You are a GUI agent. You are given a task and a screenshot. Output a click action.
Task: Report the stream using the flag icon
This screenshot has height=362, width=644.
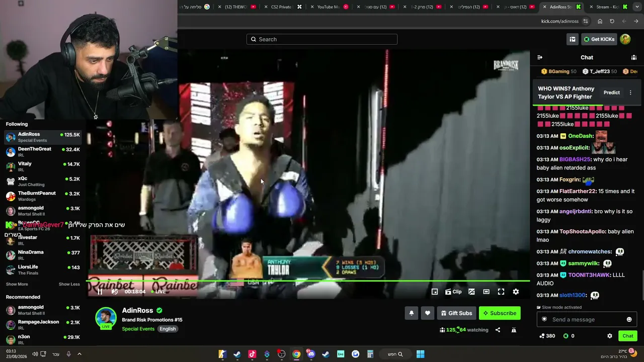514,330
